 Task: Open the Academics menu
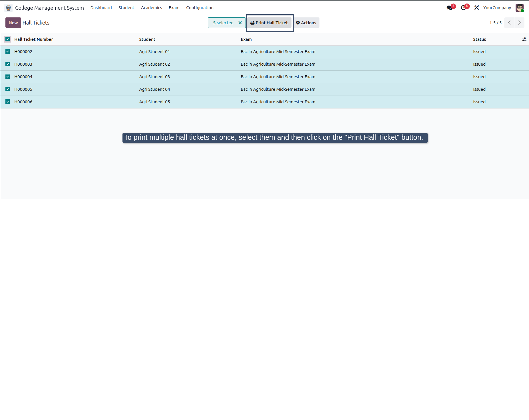(x=151, y=8)
